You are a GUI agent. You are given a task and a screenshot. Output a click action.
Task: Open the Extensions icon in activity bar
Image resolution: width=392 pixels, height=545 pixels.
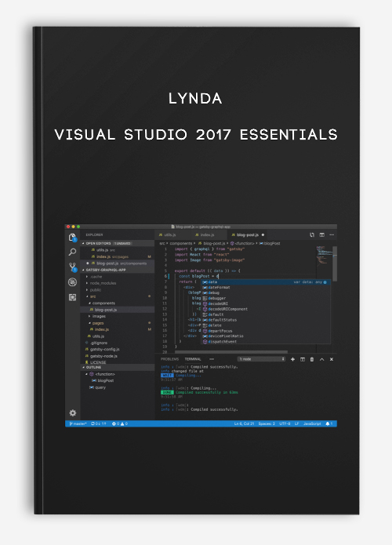pyautogui.click(x=72, y=297)
